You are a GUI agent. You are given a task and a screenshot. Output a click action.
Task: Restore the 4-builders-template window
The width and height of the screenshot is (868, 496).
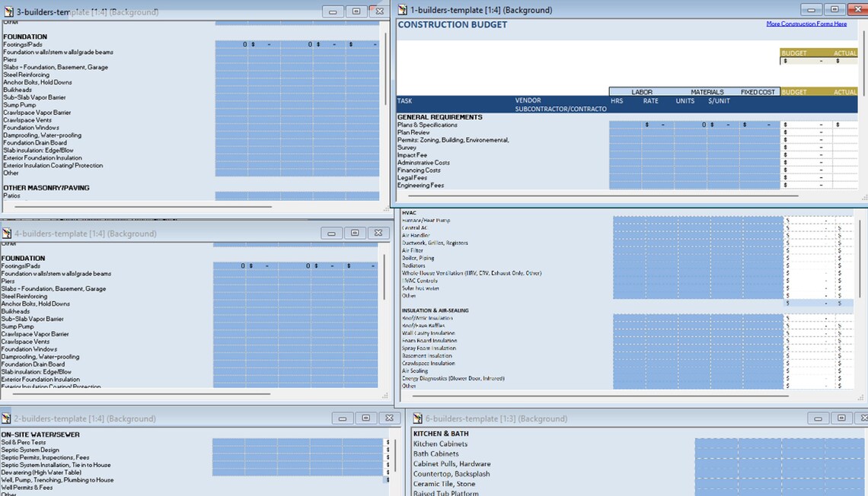pos(356,233)
